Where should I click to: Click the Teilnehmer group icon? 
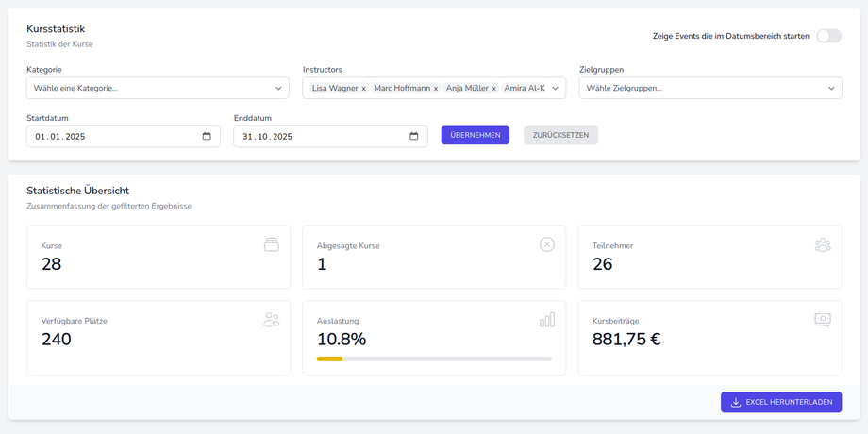point(823,244)
